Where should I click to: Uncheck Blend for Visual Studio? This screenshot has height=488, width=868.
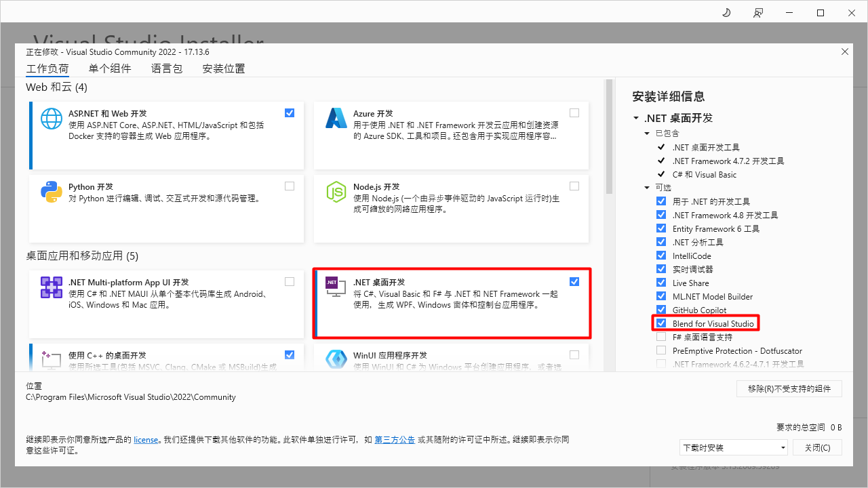661,323
